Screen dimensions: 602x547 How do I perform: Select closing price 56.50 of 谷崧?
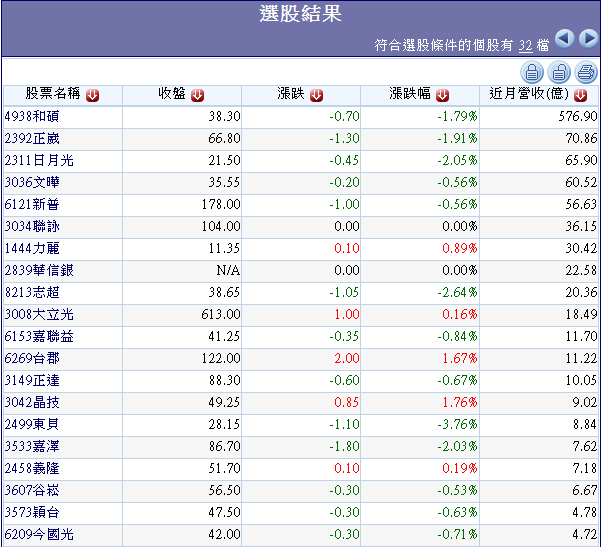click(224, 490)
